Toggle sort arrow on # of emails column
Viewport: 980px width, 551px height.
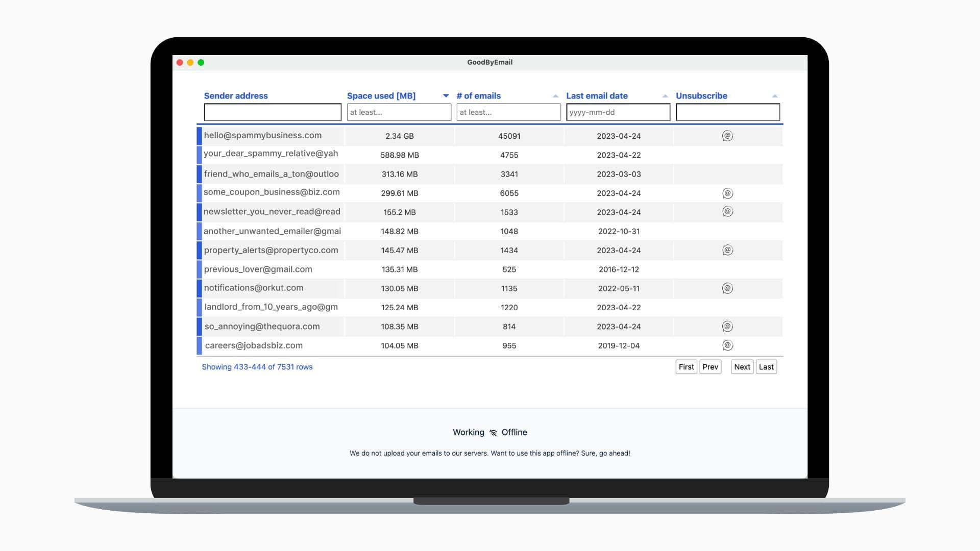[555, 96]
